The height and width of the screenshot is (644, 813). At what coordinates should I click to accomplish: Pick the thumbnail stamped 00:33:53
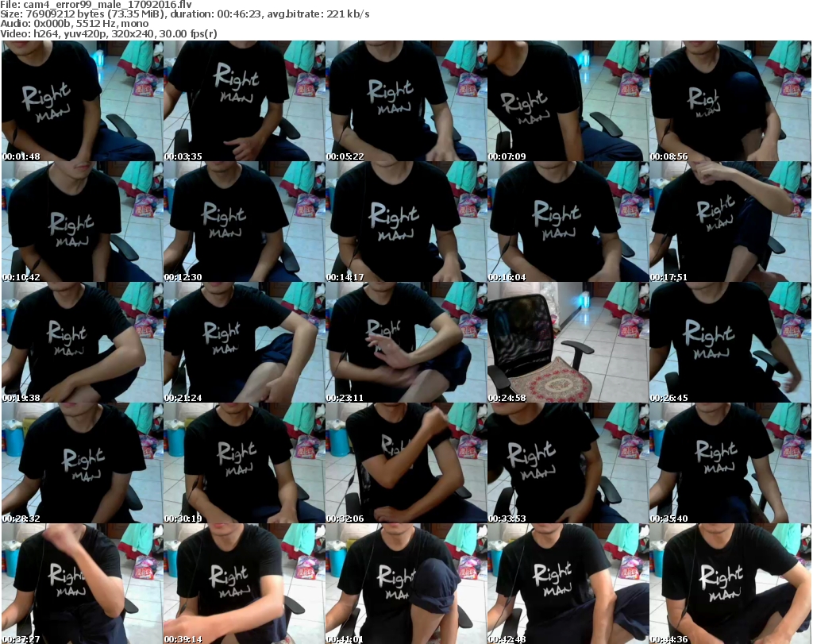(x=568, y=463)
